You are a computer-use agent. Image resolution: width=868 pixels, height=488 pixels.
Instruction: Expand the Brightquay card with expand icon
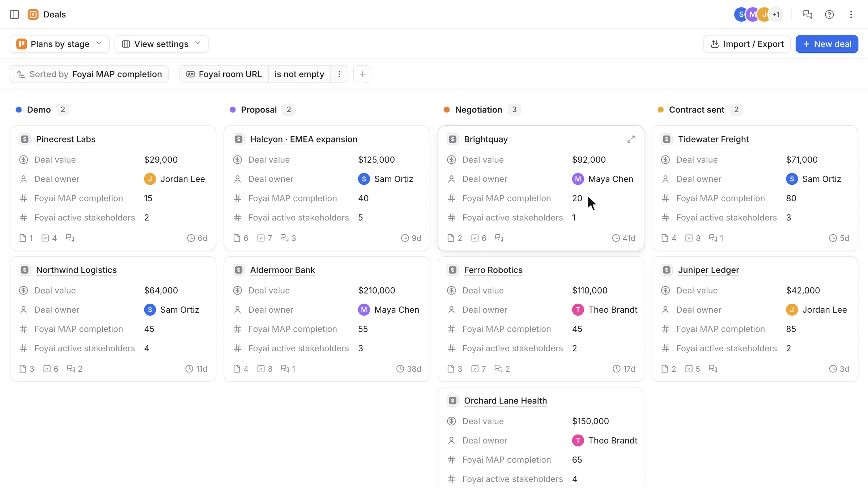click(631, 139)
